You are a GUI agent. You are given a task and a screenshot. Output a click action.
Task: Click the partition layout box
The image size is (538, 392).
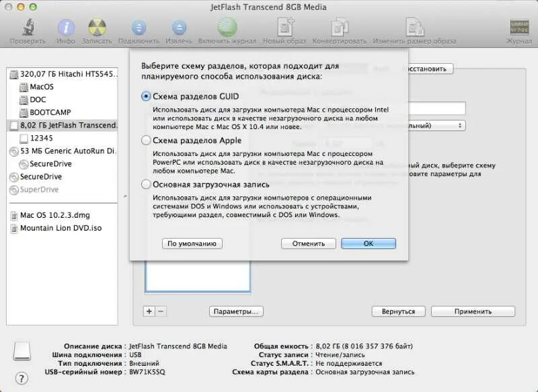198,276
